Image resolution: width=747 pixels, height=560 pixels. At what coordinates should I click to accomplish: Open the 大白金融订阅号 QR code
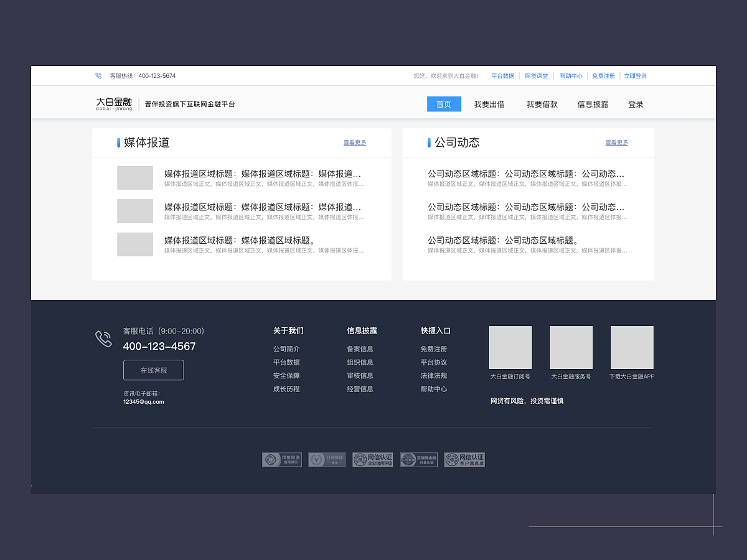tap(510, 347)
